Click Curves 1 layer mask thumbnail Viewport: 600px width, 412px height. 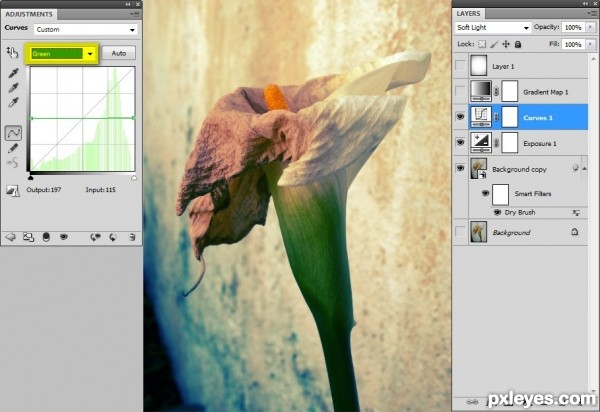[510, 117]
